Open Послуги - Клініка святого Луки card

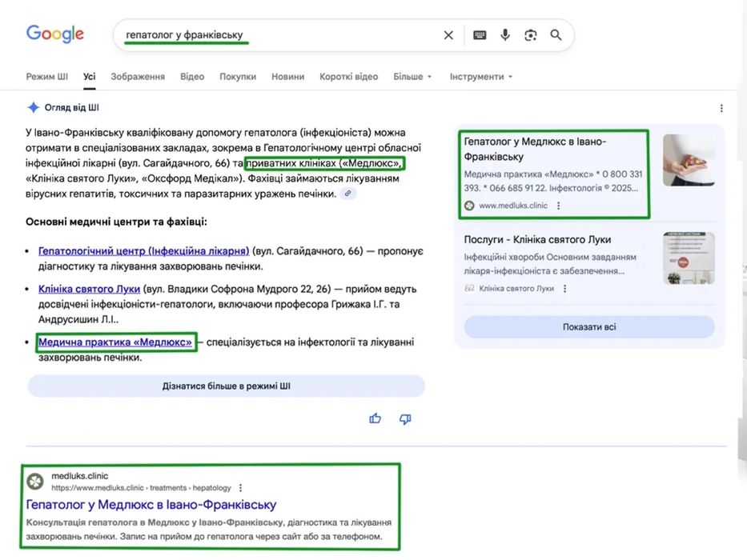click(x=537, y=239)
